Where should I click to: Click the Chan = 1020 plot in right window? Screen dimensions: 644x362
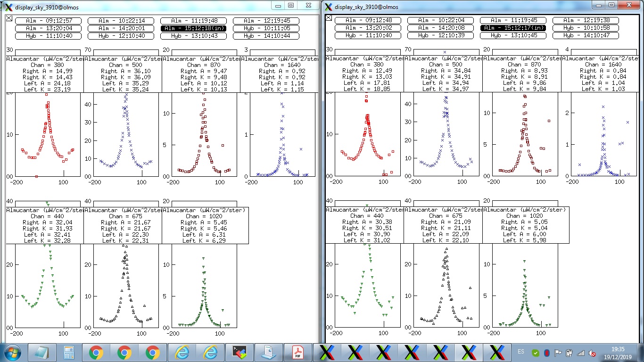(x=525, y=285)
